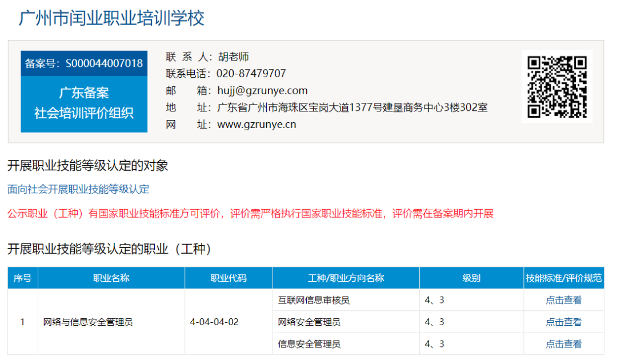Click 面向社会开展职业技能等级认定 text

click(x=78, y=189)
